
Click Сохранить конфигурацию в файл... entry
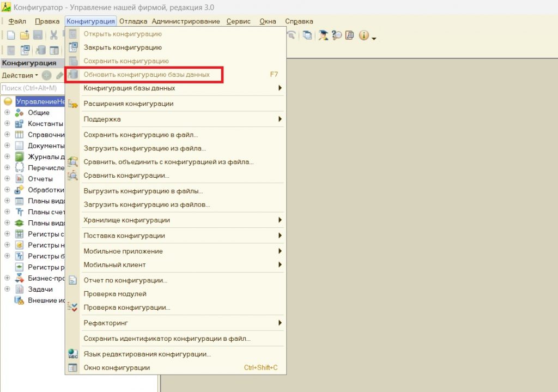coord(141,135)
